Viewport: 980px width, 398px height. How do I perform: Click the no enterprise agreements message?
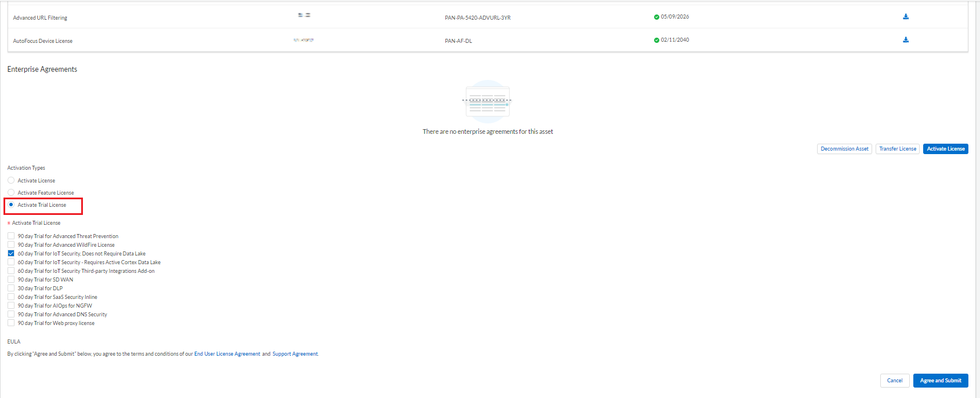pyautogui.click(x=488, y=132)
